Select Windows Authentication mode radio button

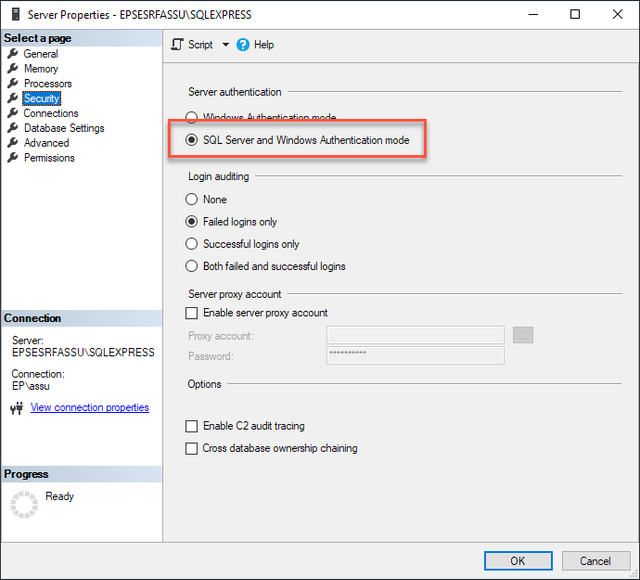pos(191,118)
